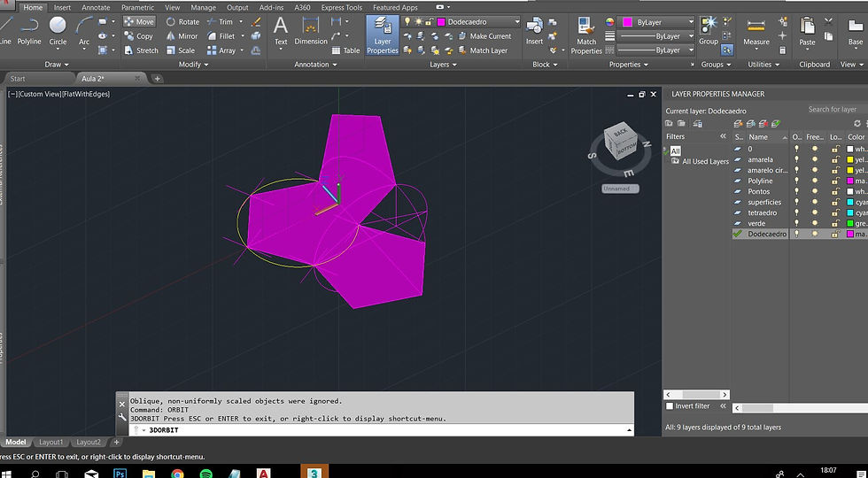868x478 pixels.
Task: Toggle the On bulb for the verde layer
Action: (796, 223)
